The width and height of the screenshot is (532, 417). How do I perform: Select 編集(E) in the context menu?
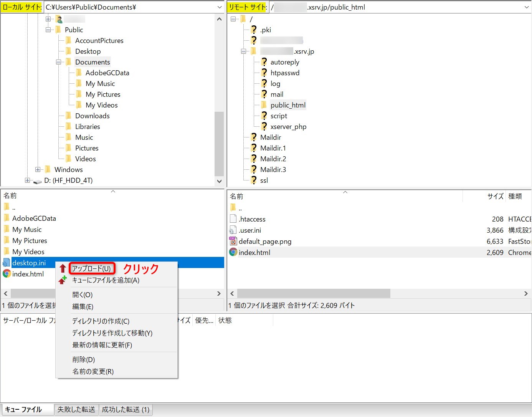pyautogui.click(x=83, y=306)
